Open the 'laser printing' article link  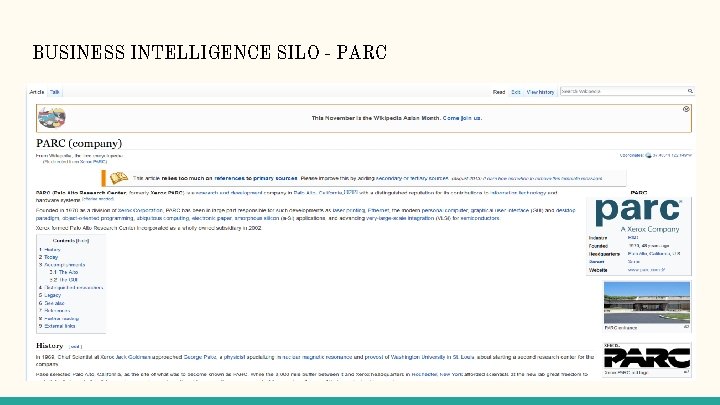(x=349, y=210)
